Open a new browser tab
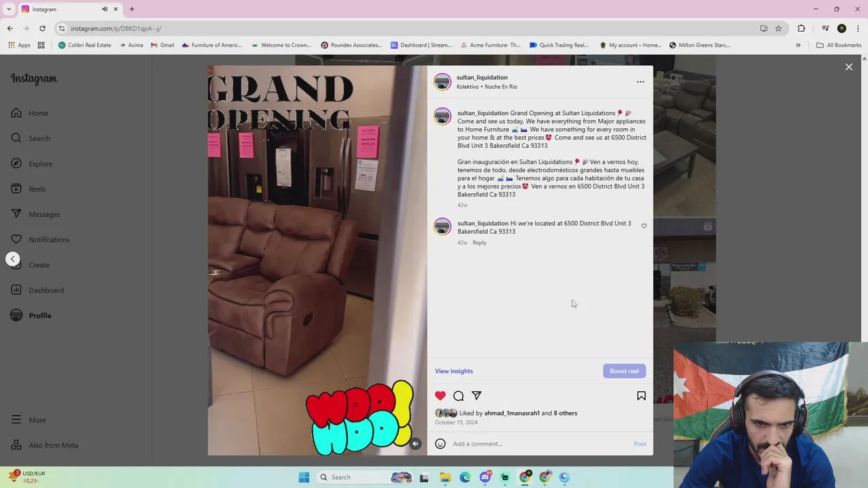 click(x=132, y=9)
